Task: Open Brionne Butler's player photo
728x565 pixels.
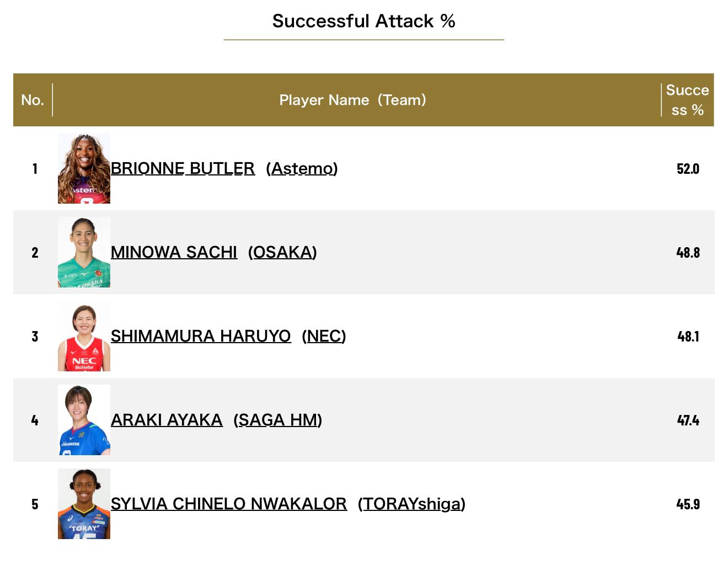Action: pyautogui.click(x=84, y=168)
